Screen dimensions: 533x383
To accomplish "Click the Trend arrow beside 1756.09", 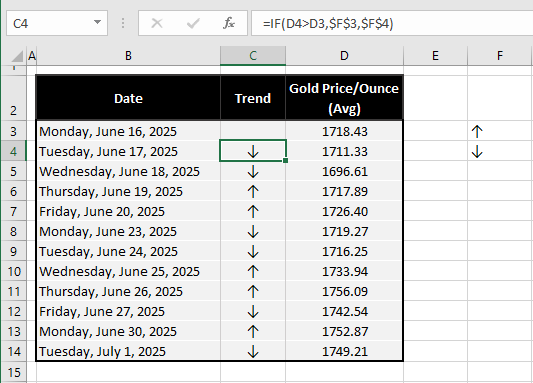I will (x=253, y=291).
